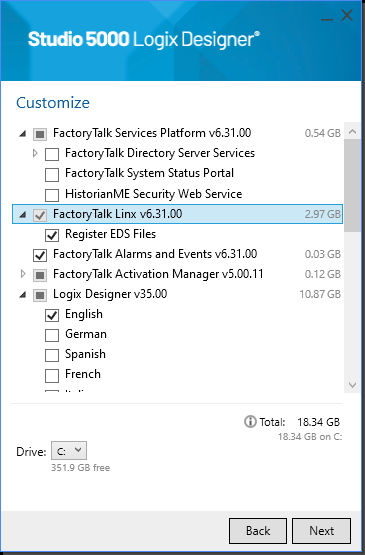Viewport: 365px width, 555px height.
Task: Uncheck Register EDS Files
Action: 52,235
